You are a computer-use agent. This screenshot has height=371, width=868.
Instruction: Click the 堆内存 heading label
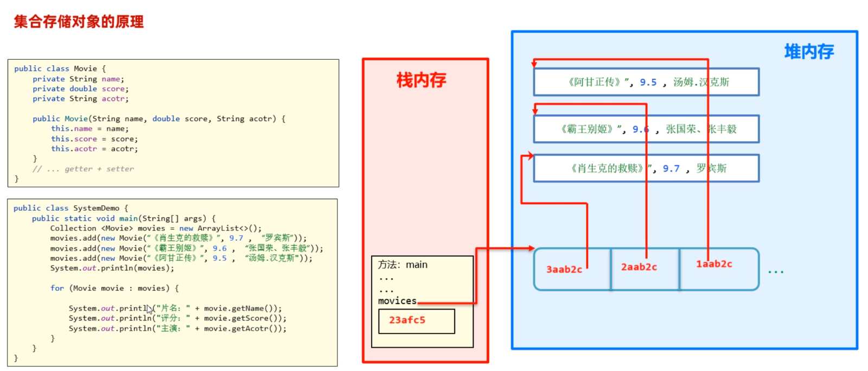pos(809,52)
